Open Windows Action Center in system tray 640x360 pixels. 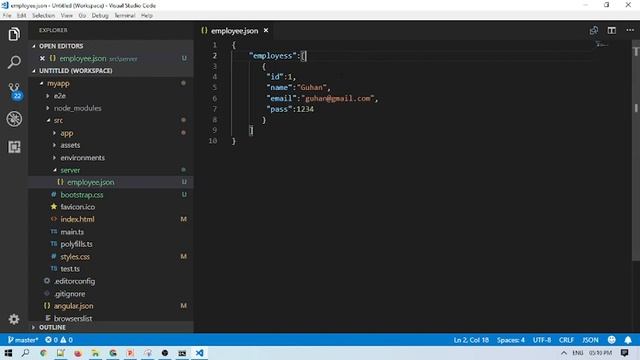click(x=624, y=353)
